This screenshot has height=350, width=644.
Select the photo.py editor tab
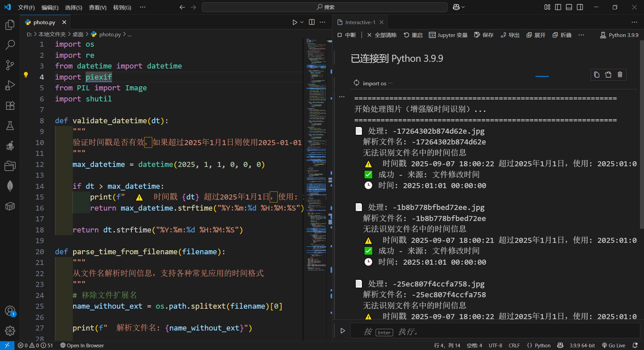pyautogui.click(x=46, y=22)
